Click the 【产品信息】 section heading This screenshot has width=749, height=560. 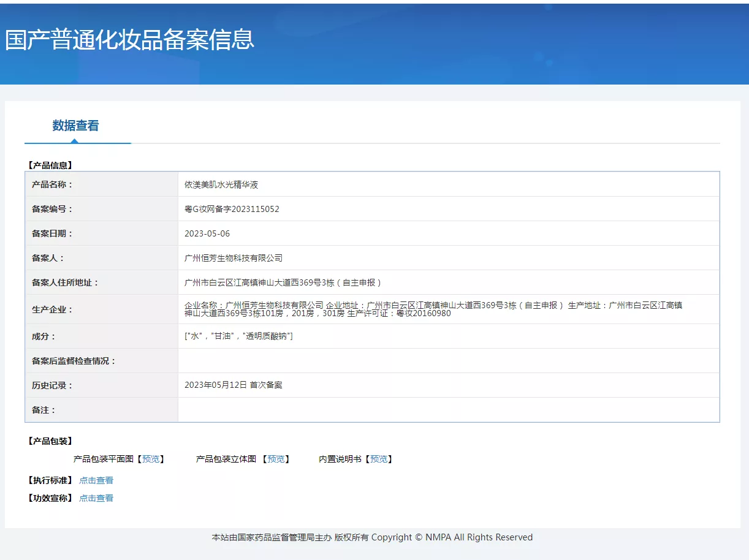tap(50, 165)
